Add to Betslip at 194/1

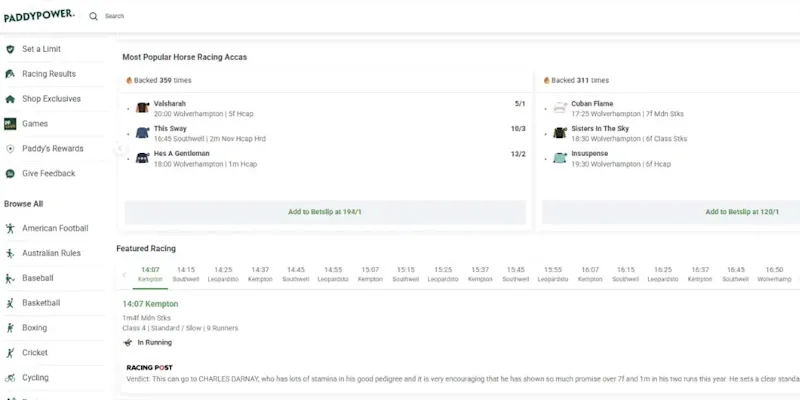point(325,212)
